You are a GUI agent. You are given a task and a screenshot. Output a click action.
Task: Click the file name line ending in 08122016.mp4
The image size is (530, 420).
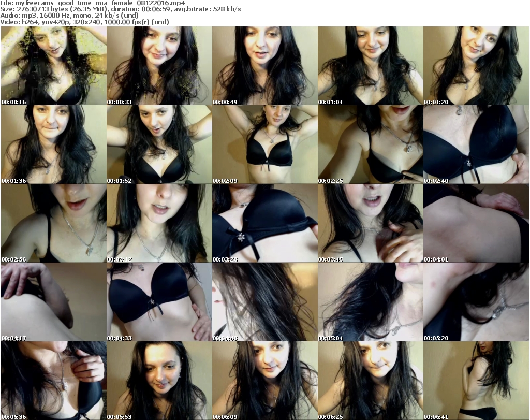click(93, 3)
